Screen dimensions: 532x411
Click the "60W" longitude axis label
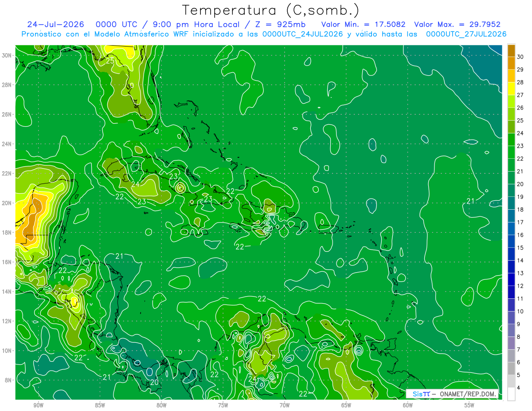(x=408, y=405)
